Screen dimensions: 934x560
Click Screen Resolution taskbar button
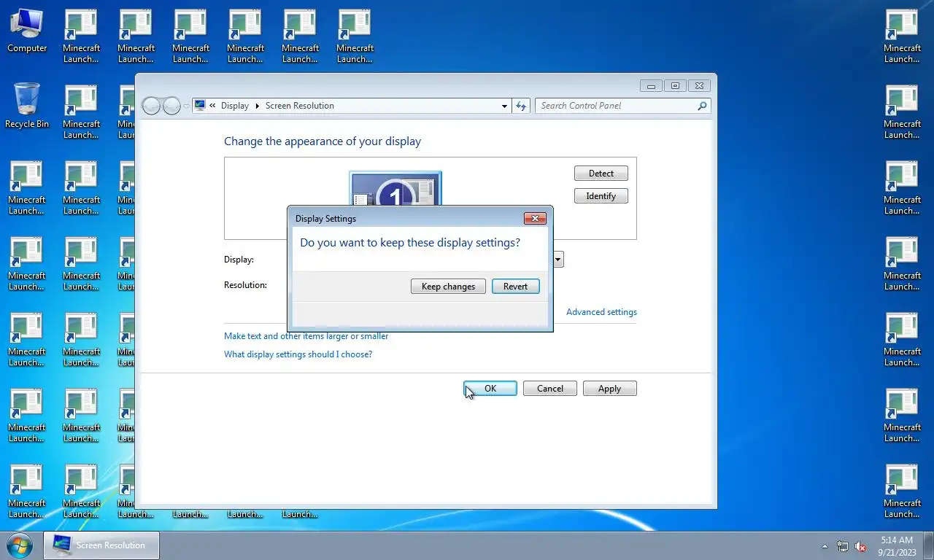coord(101,545)
